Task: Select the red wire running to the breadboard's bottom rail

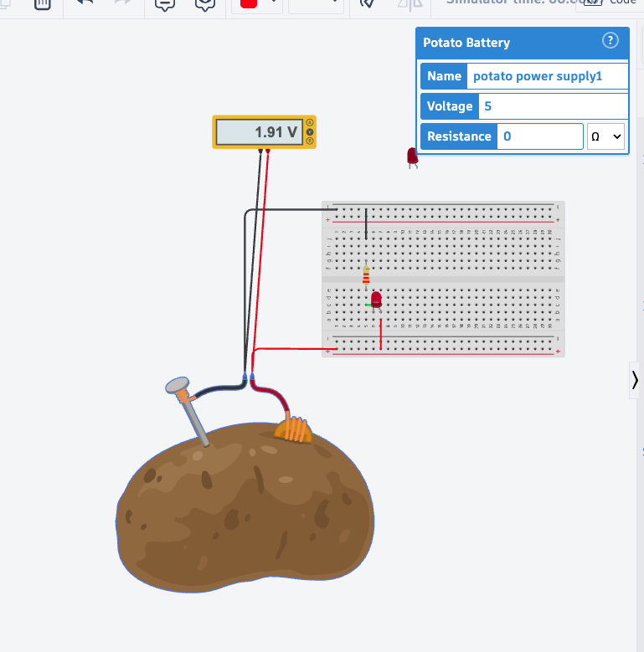Action: coord(296,349)
